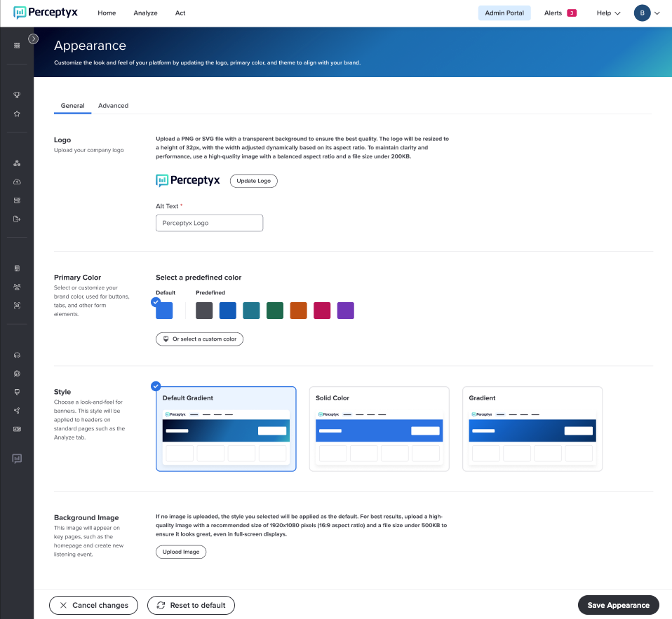The height and width of the screenshot is (619, 672).
Task: Open the share nodes icon in sidebar
Action: pyautogui.click(x=17, y=410)
